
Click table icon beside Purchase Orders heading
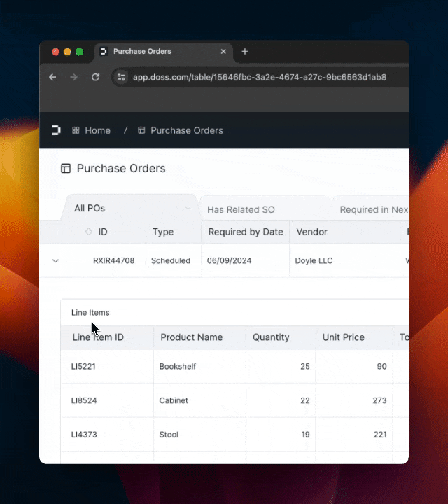click(x=66, y=168)
